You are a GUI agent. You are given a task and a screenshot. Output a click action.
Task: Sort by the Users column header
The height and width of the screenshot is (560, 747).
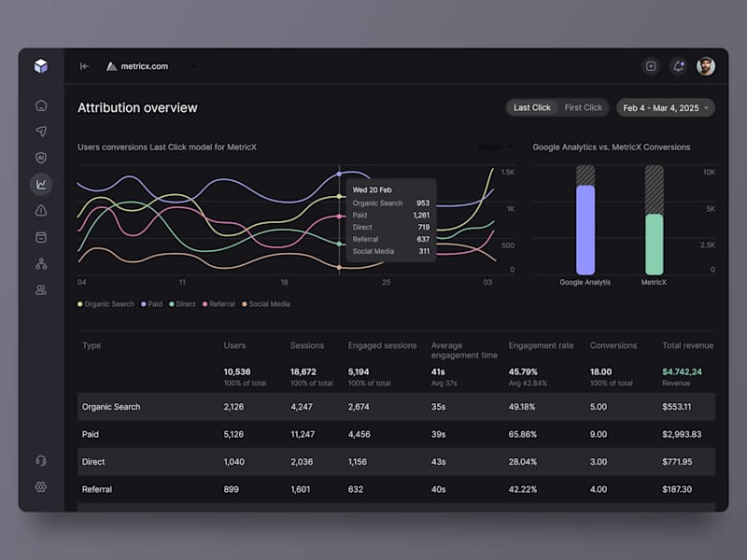[x=235, y=345]
